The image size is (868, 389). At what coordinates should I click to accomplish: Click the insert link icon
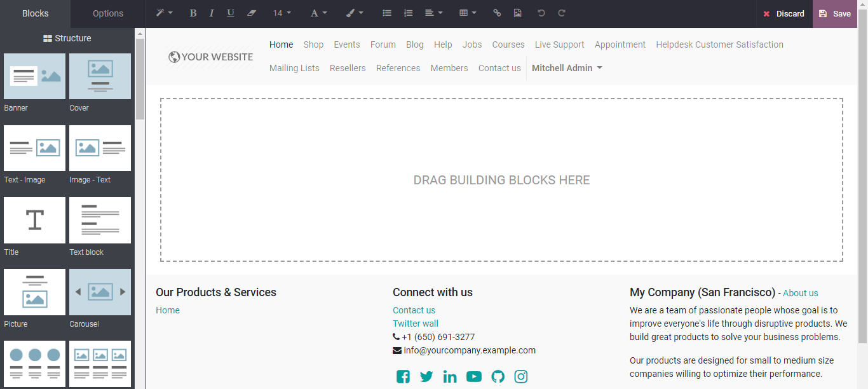click(497, 13)
